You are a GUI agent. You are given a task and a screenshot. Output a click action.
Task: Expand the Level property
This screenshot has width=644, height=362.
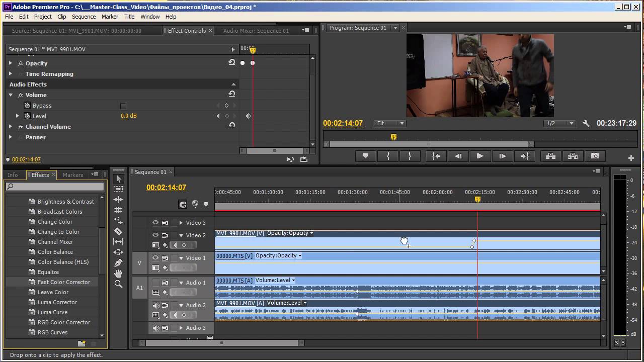coord(18,116)
